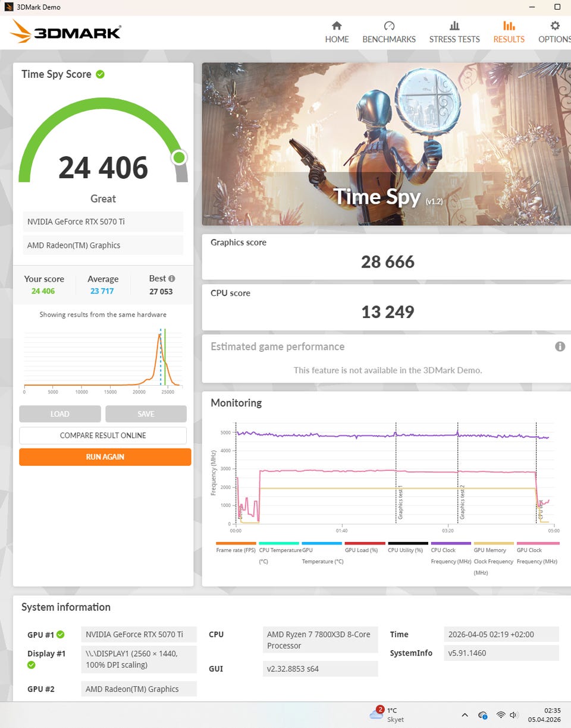The width and height of the screenshot is (571, 728).
Task: Click the CPU AMD Ryzen 7 7800X3D field
Action: pos(320,640)
